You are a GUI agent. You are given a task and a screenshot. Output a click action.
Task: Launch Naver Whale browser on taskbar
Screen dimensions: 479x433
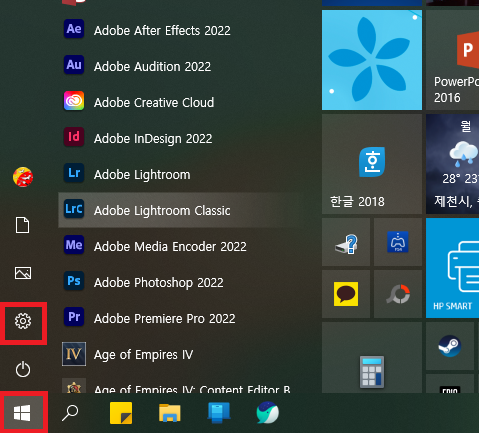point(268,413)
